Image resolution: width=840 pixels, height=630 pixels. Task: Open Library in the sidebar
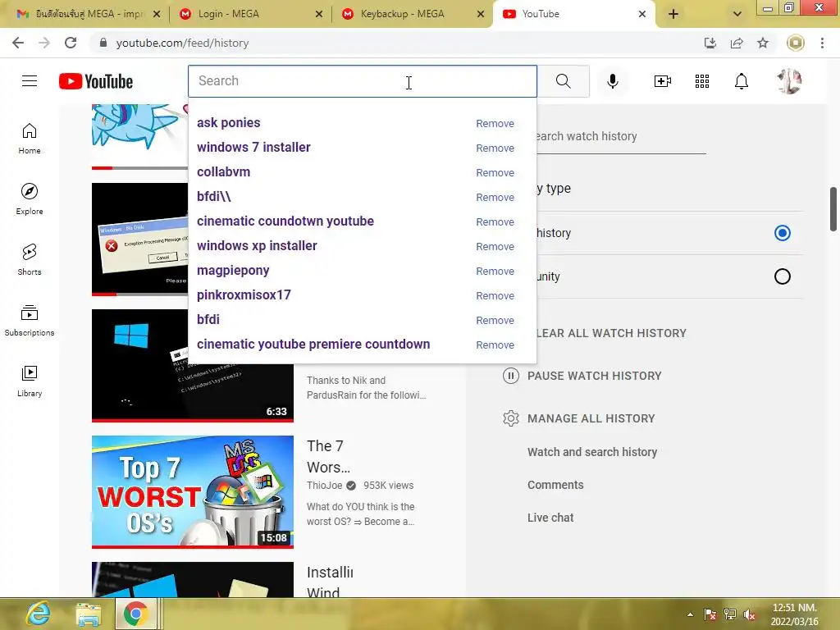click(x=30, y=381)
